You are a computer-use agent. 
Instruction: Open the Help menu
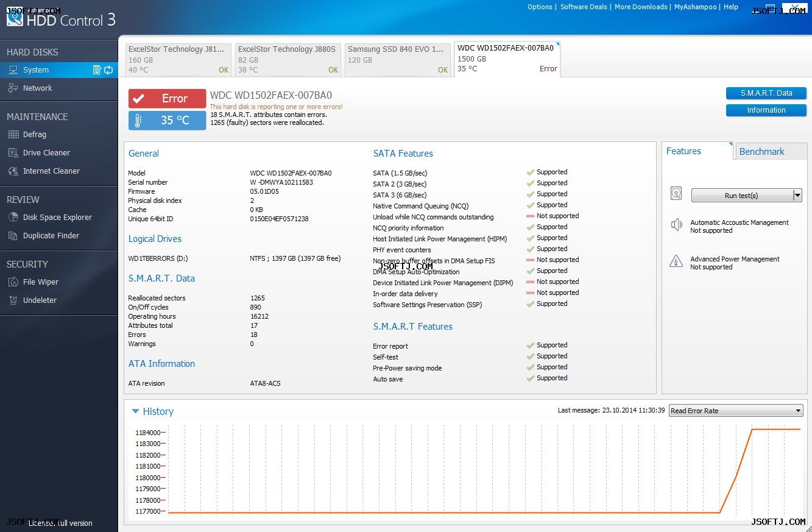coord(731,7)
